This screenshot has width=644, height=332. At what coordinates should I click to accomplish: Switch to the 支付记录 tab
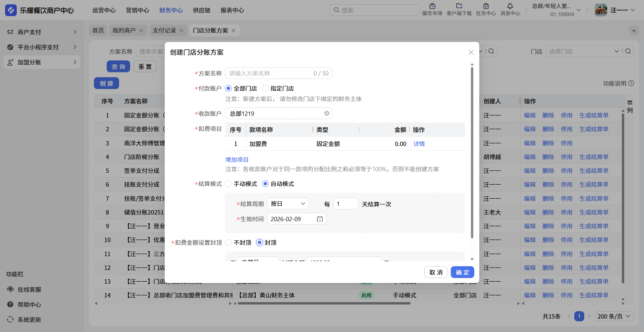coord(164,31)
